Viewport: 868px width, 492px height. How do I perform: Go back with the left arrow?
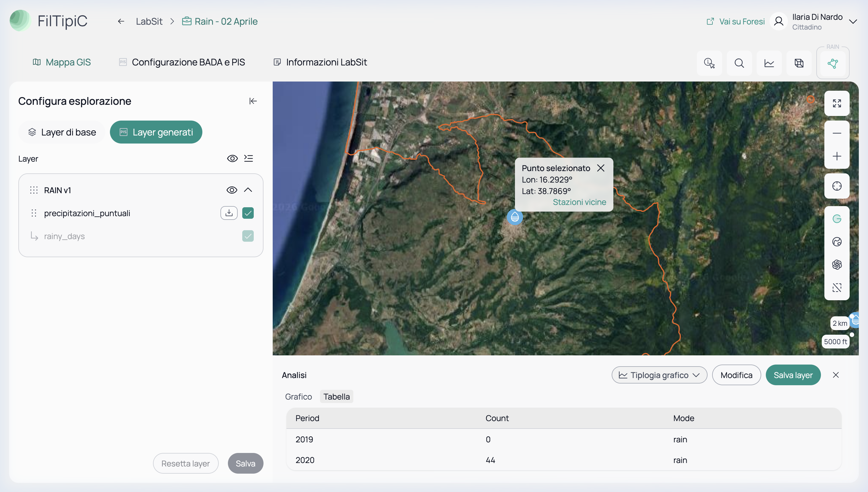[121, 21]
